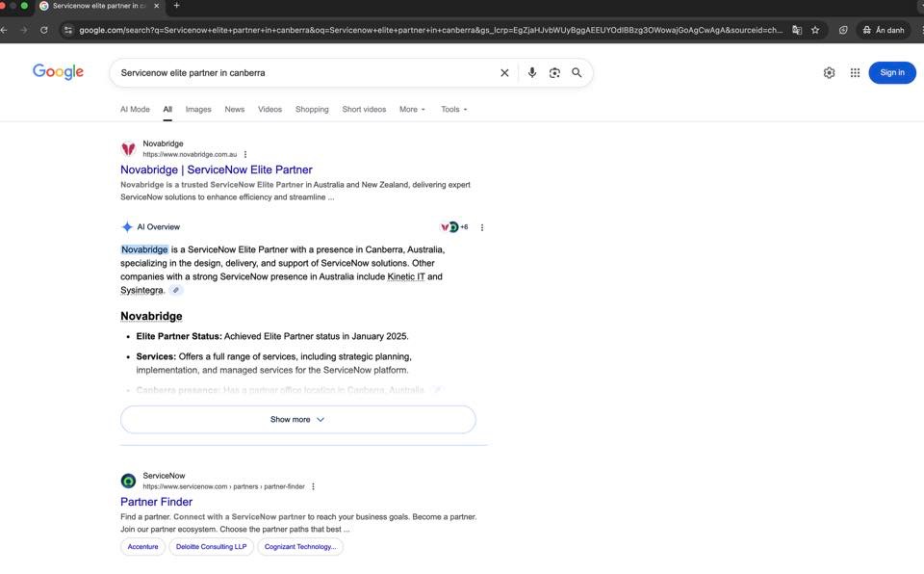Expand AI Overview with Show more
The height and width of the screenshot is (574, 924).
point(297,420)
